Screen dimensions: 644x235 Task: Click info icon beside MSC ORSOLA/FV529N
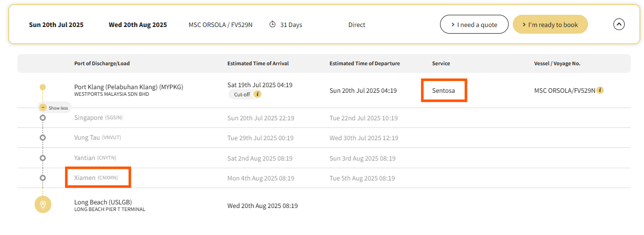[600, 90]
